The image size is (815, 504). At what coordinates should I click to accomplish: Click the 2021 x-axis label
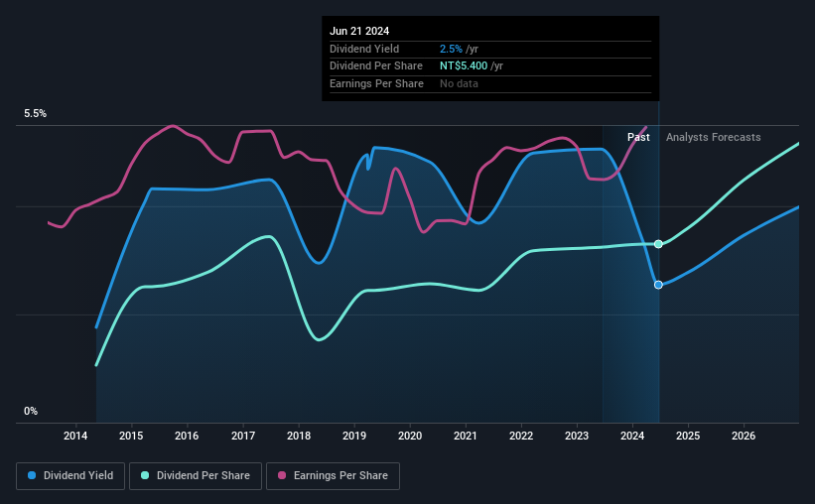point(466,436)
